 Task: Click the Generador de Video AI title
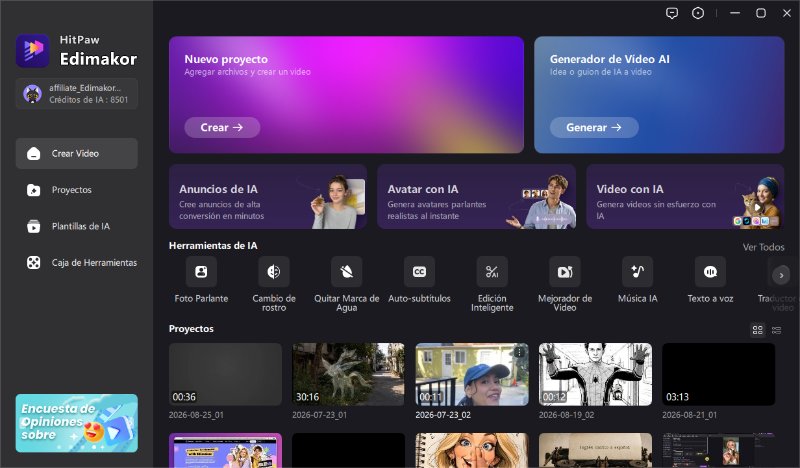tap(610, 59)
